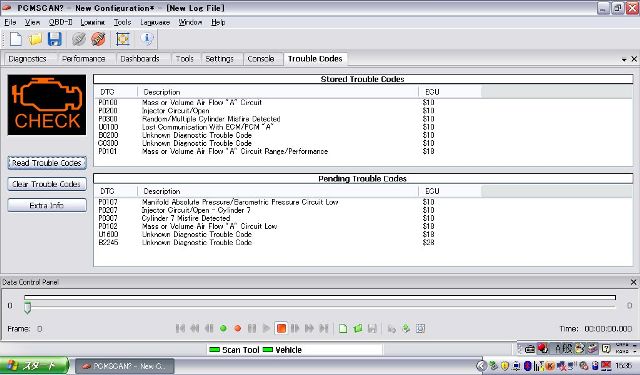This screenshot has width=640, height=375.
Task: Click the grey play arrow button
Action: tap(266, 328)
